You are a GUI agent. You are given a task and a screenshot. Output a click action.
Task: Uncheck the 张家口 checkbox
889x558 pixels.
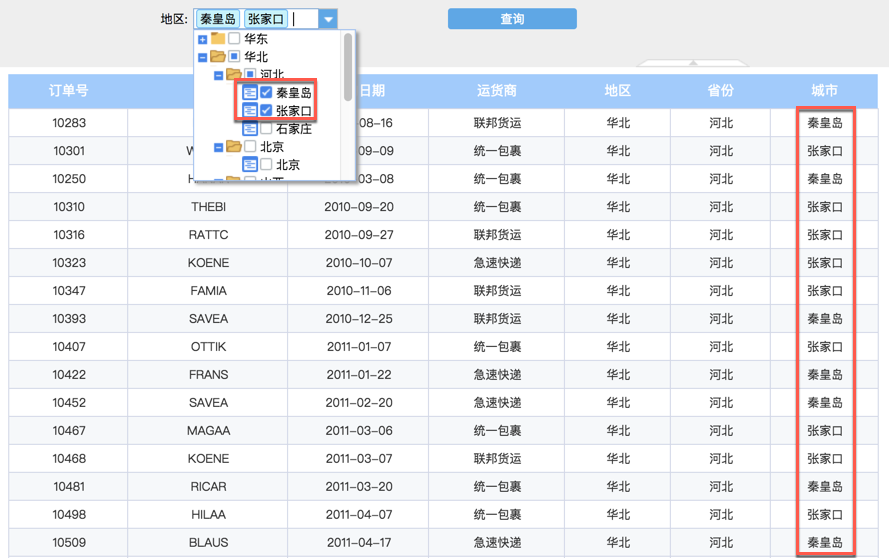266,110
